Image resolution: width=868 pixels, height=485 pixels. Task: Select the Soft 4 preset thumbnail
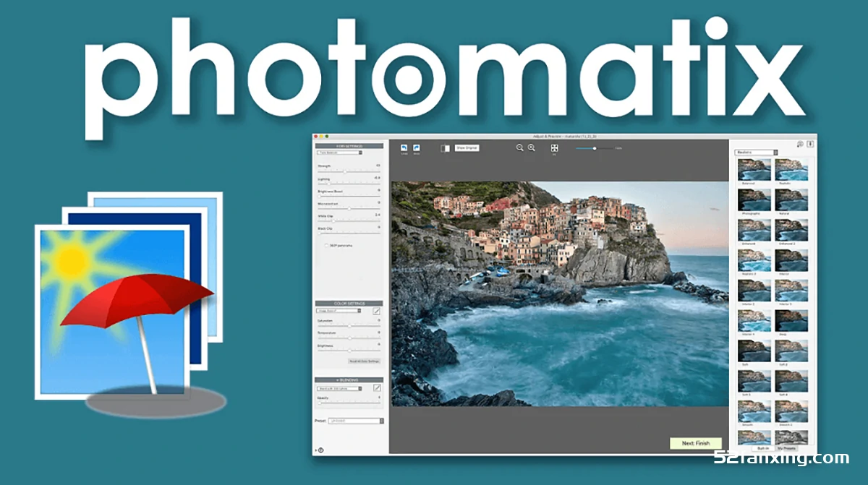pyautogui.click(x=791, y=381)
